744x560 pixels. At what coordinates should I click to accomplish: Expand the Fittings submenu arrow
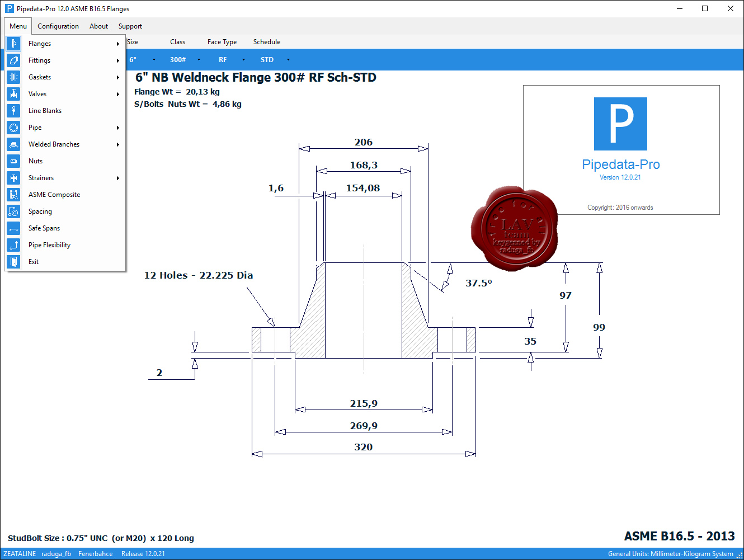point(118,60)
